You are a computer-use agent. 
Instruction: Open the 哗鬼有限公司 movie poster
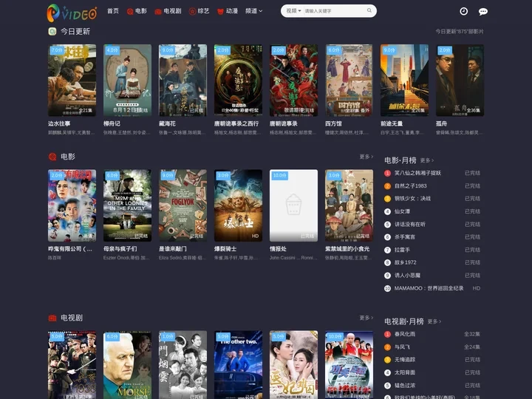tap(72, 205)
